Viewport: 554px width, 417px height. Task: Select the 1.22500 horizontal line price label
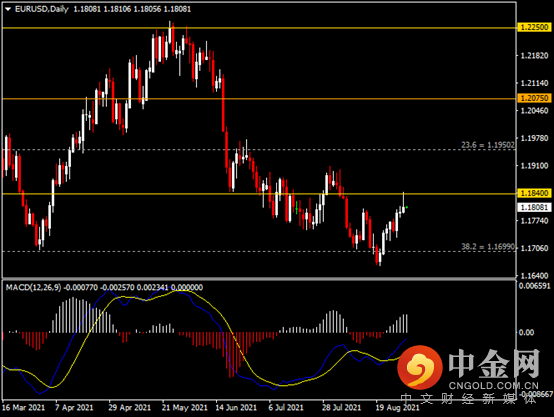click(534, 27)
